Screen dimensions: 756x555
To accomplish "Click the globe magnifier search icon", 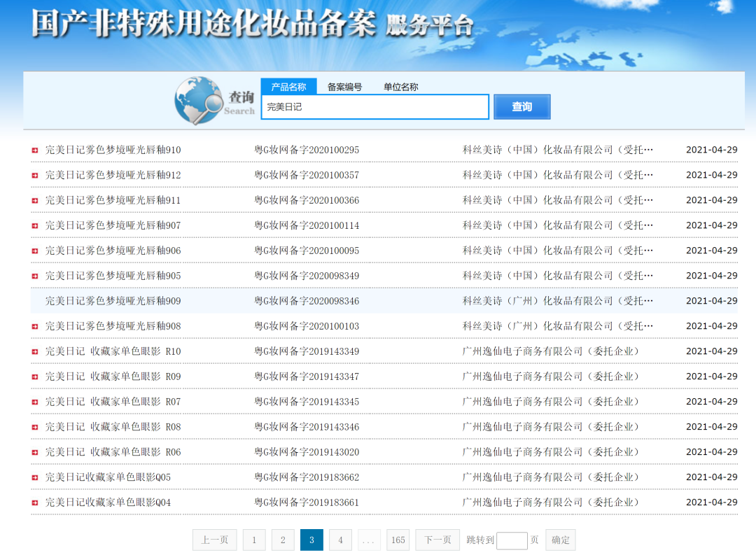I will pyautogui.click(x=198, y=100).
